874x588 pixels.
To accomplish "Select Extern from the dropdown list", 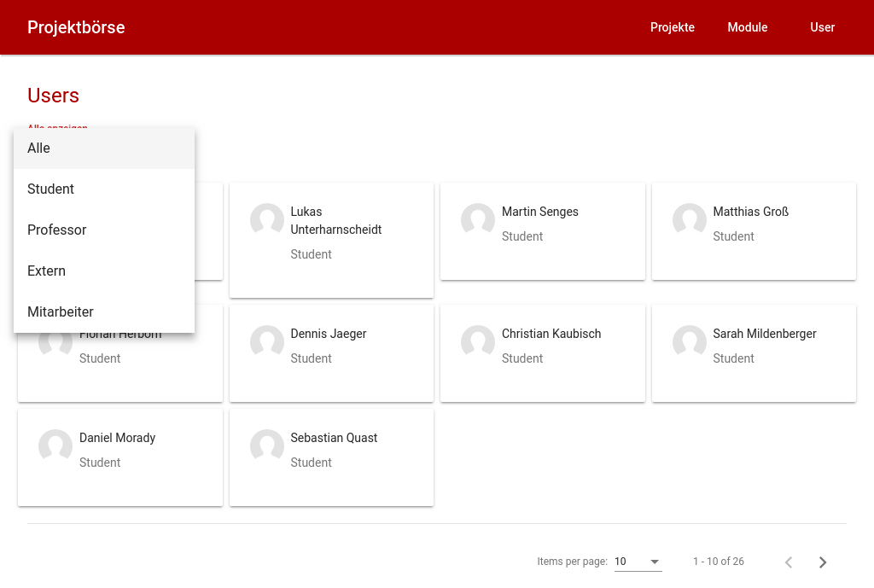I will [x=104, y=271].
